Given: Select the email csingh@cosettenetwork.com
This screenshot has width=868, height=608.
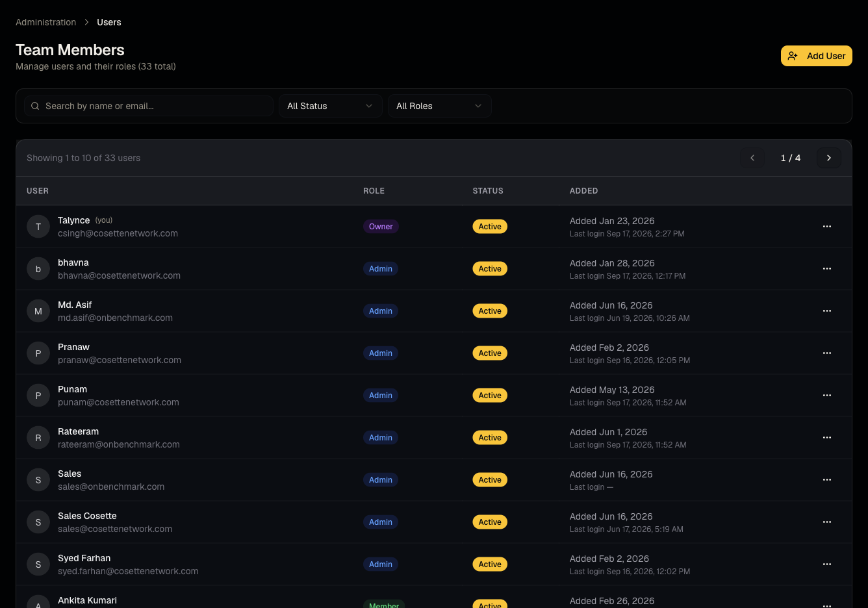Looking at the screenshot, I should pos(118,234).
